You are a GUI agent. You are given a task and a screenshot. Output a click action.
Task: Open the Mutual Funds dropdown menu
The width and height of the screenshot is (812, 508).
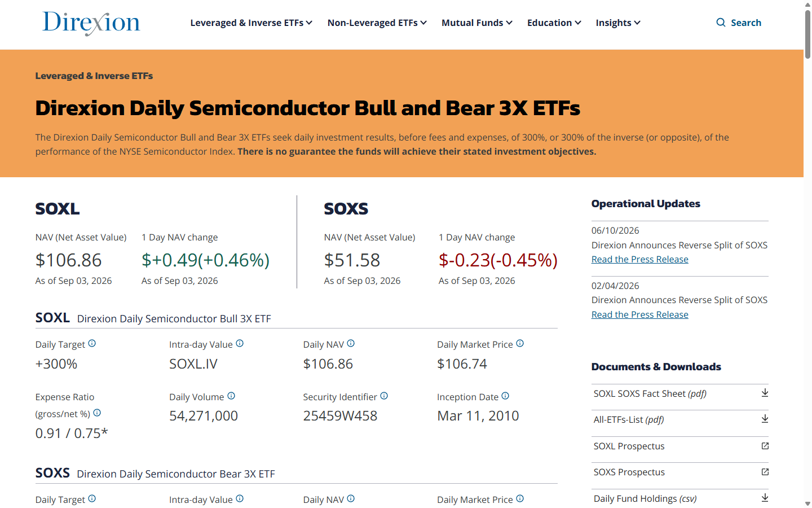477,23
